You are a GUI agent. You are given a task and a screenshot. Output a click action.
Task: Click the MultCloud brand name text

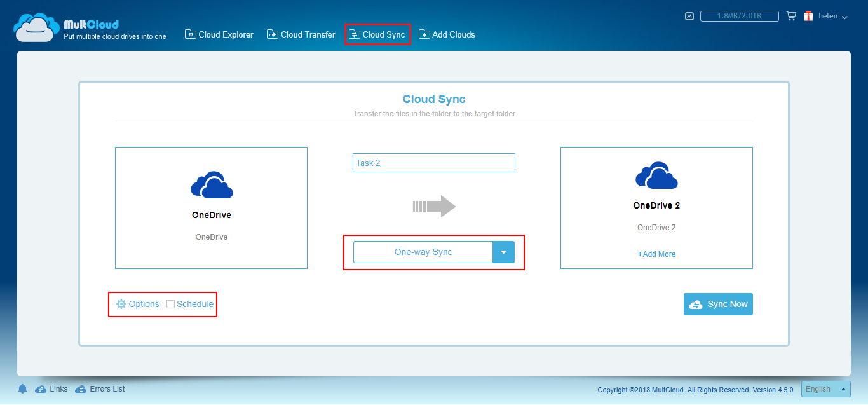point(92,25)
